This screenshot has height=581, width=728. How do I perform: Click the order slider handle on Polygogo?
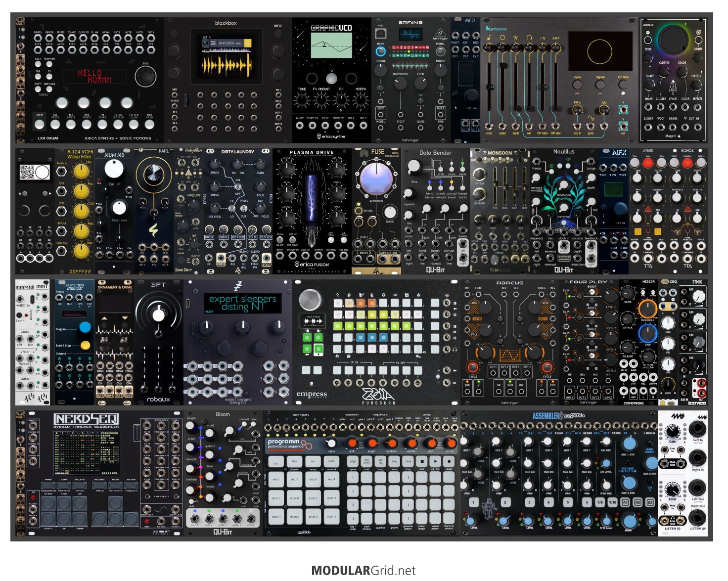tap(503, 65)
